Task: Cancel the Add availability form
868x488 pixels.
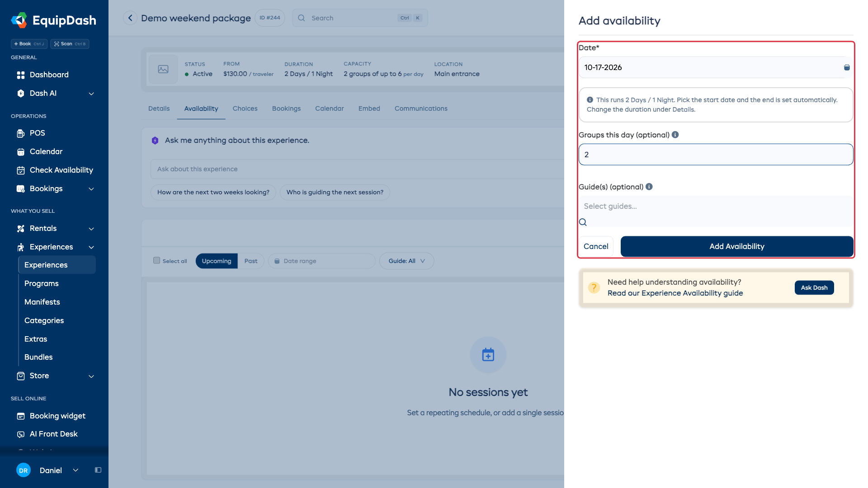Action: tap(596, 246)
